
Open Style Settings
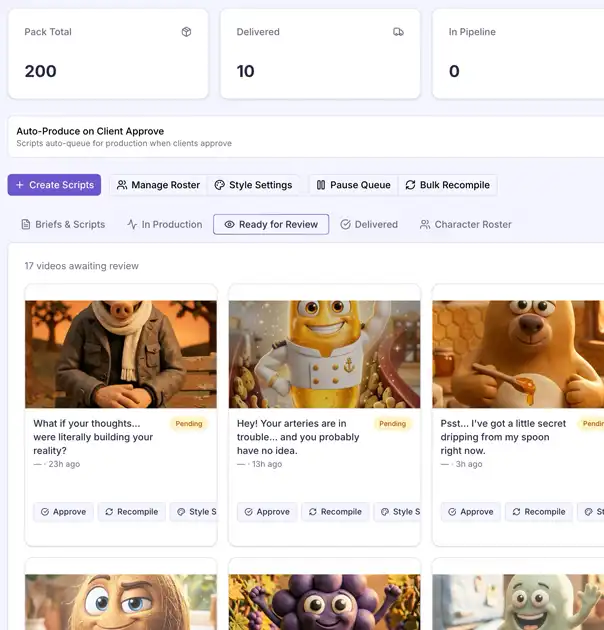coord(253,185)
